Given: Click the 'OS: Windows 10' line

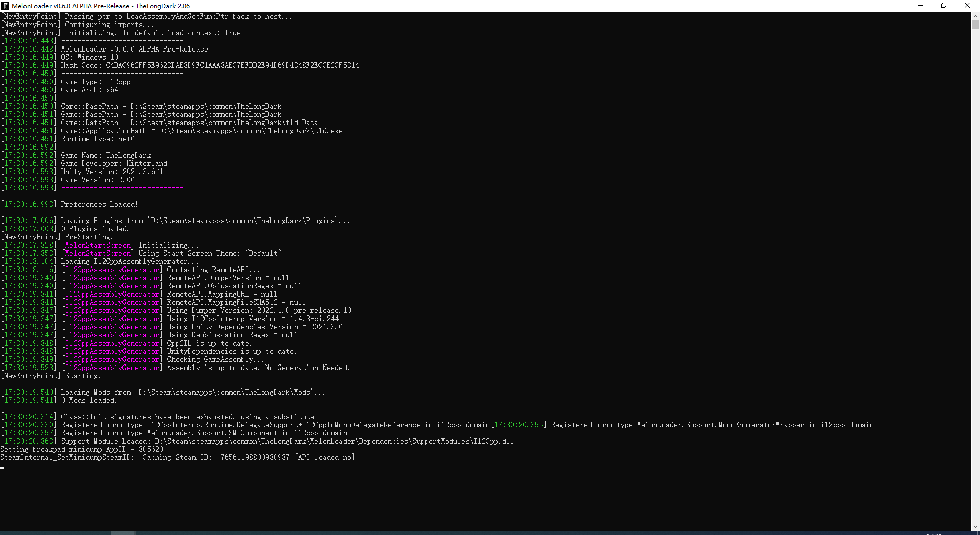Looking at the screenshot, I should click(x=60, y=57).
